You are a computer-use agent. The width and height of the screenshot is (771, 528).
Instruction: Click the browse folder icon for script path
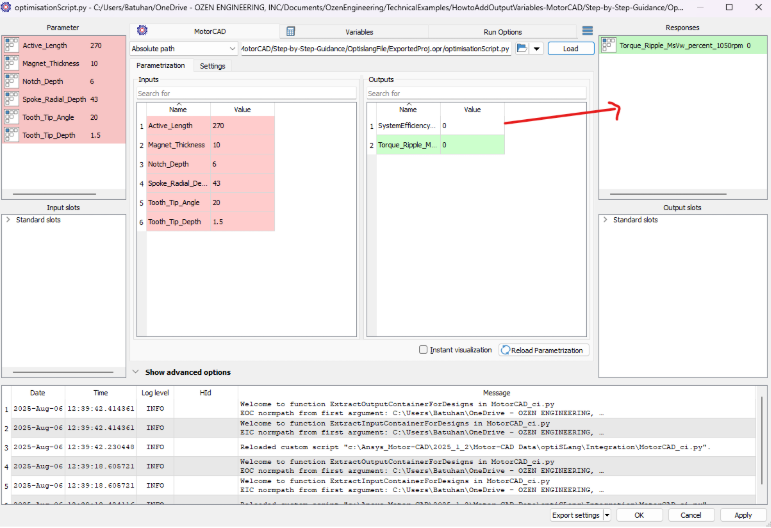(x=522, y=48)
